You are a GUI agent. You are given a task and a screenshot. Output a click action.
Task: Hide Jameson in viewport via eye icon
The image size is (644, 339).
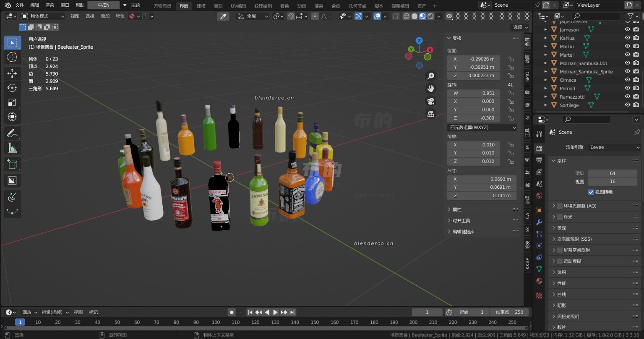point(628,30)
